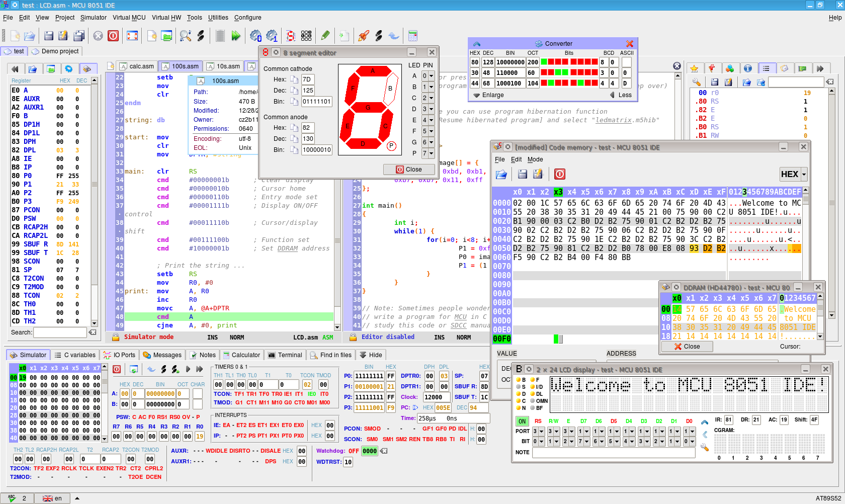Toggle segment A in the 8 segment display
The height and width of the screenshot is (504, 845).
click(x=373, y=71)
